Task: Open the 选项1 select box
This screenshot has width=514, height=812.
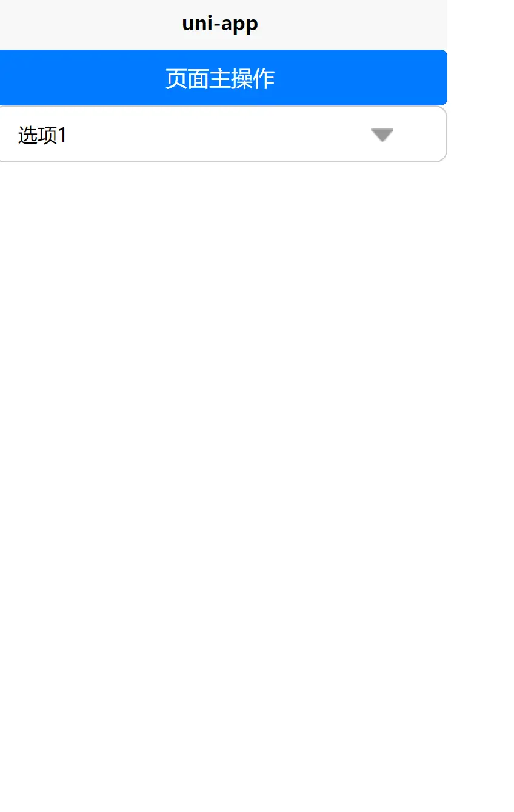Action: point(223,134)
